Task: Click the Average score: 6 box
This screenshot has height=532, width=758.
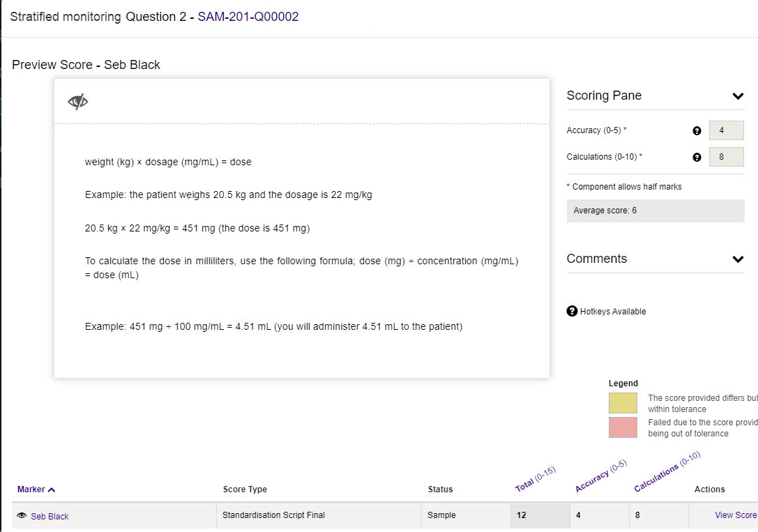Action: coord(655,211)
